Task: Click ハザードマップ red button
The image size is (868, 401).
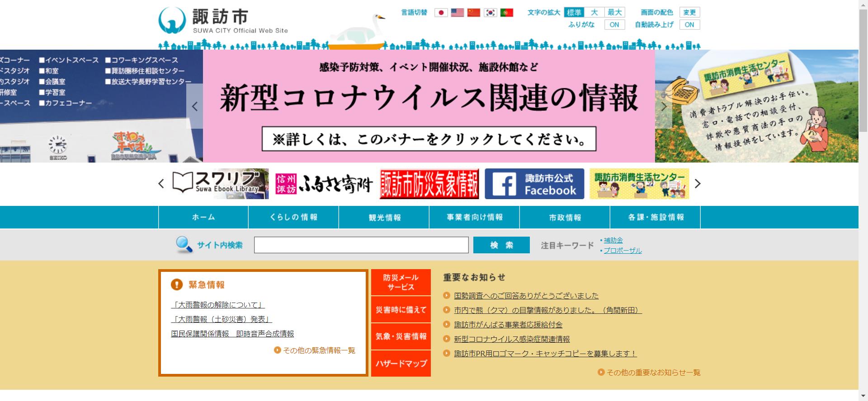Action: 401,363
